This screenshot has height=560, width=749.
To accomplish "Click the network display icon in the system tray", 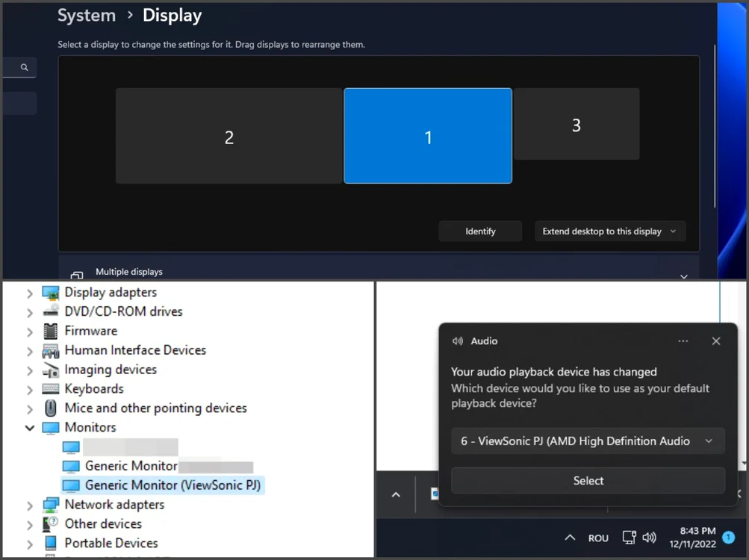I will (x=629, y=538).
